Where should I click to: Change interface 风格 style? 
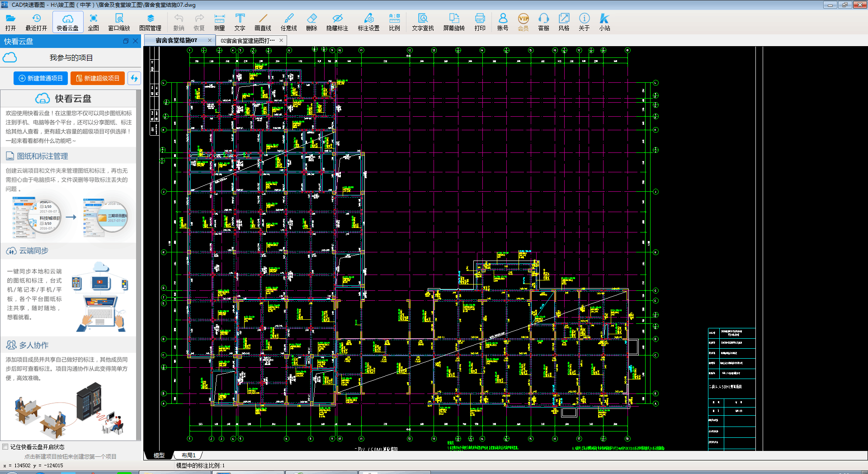coord(564,22)
